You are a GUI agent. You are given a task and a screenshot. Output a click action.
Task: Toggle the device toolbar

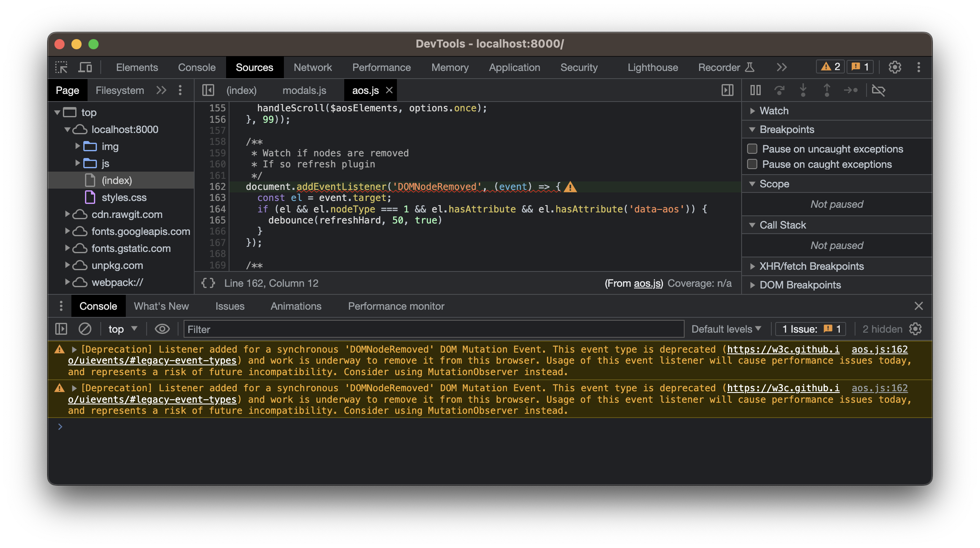[x=85, y=67]
